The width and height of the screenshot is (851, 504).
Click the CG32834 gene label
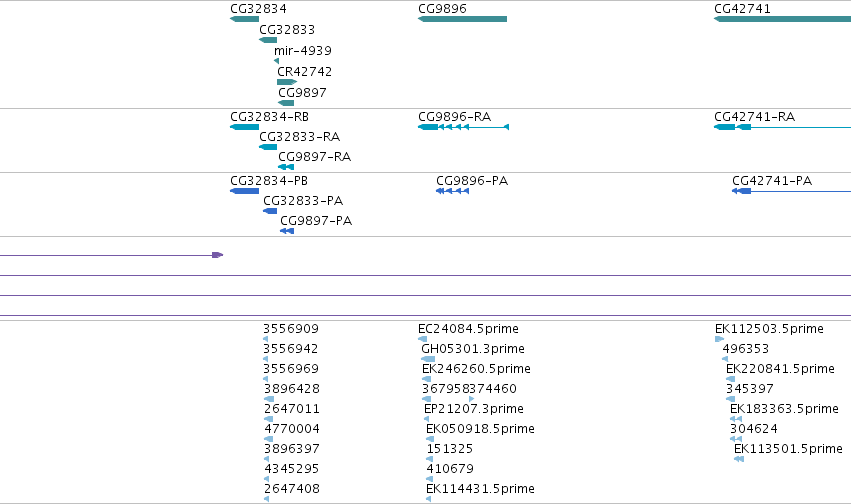[258, 9]
